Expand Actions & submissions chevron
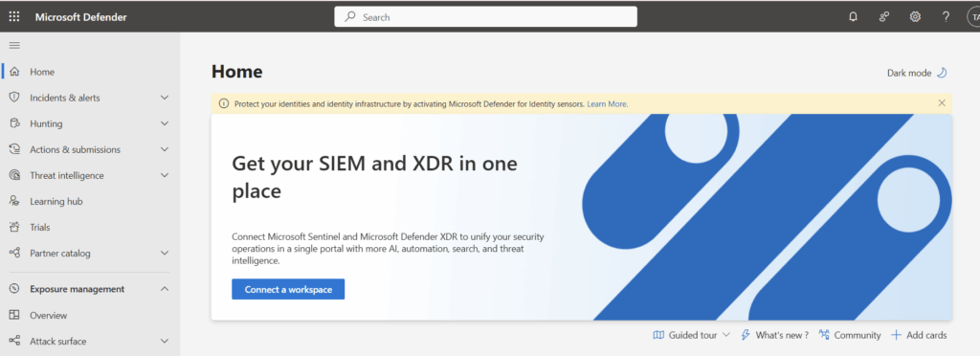 click(165, 149)
